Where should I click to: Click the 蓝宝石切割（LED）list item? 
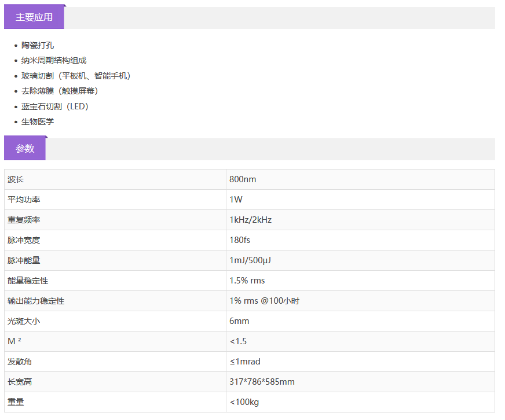55,106
